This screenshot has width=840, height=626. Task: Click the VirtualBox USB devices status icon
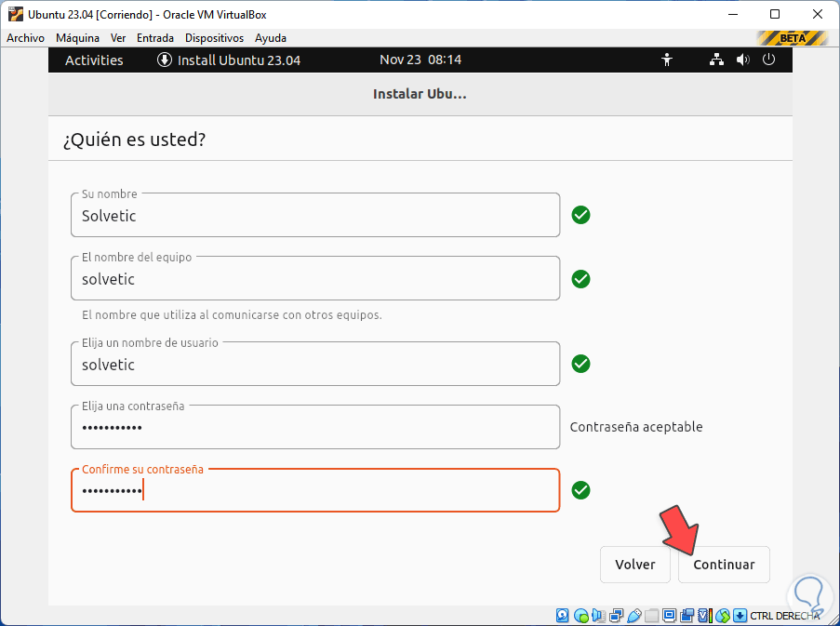[x=634, y=615]
